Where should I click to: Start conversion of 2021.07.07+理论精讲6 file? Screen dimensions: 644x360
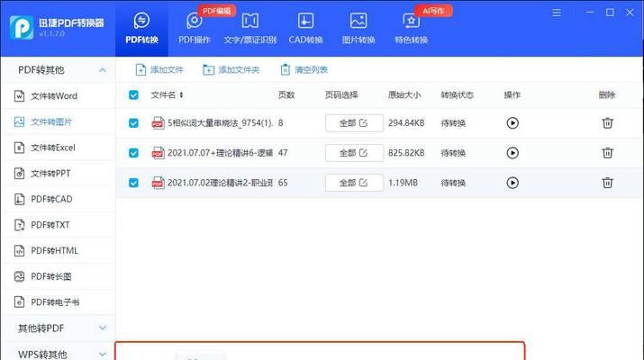click(512, 153)
